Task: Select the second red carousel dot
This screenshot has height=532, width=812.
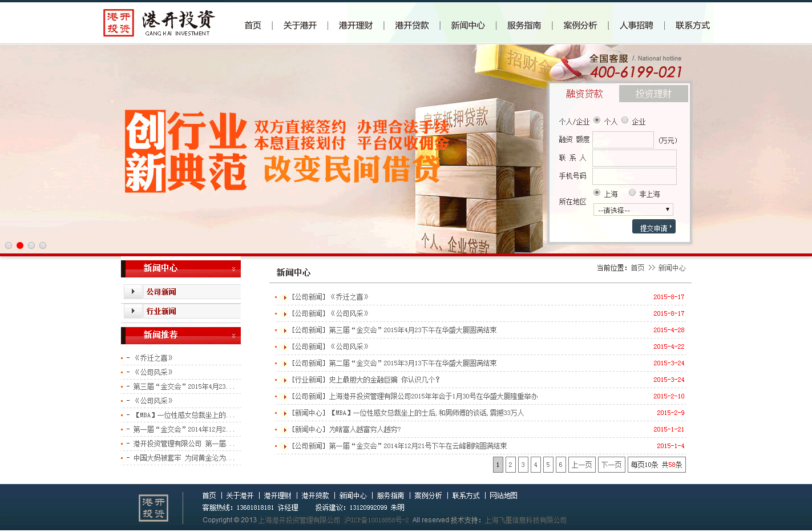Action: [20, 245]
